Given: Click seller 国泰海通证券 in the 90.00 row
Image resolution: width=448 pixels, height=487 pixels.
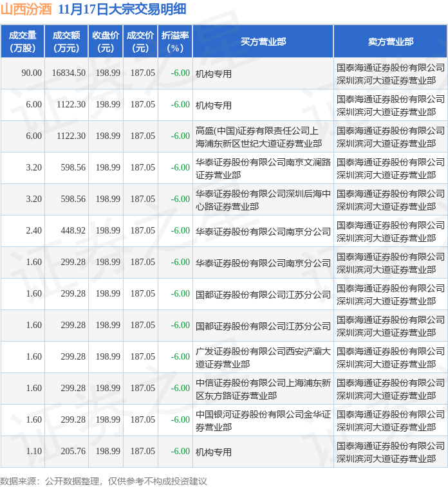Looking at the screenshot, I should (x=391, y=74).
